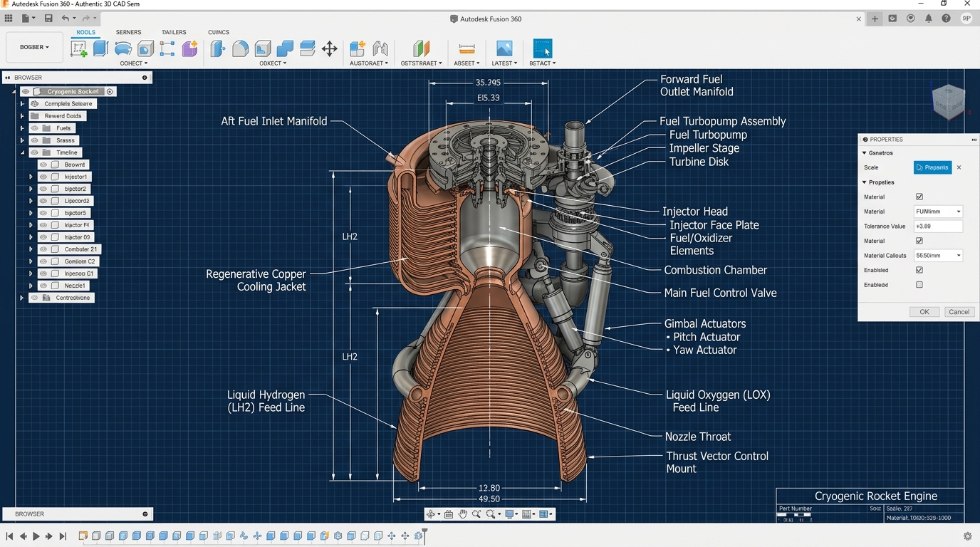The height and width of the screenshot is (547, 980).
Task: Click the Orbit navigation icon
Action: [x=431, y=514]
